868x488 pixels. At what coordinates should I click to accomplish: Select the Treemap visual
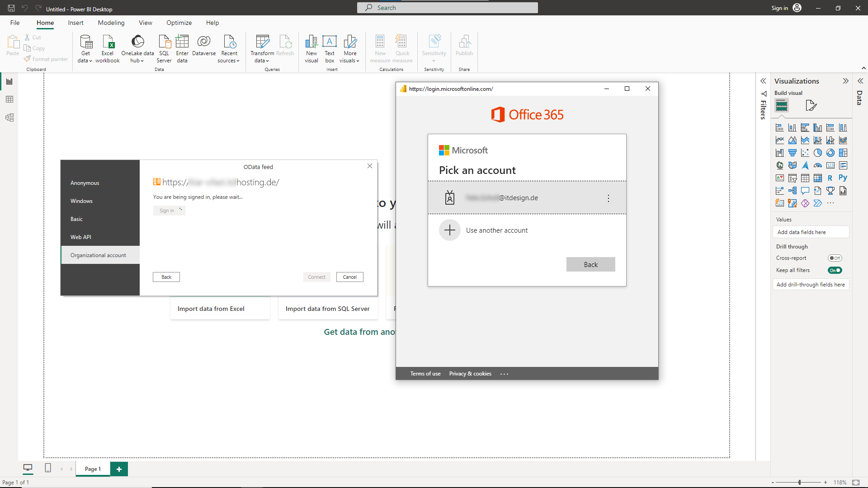(x=843, y=153)
